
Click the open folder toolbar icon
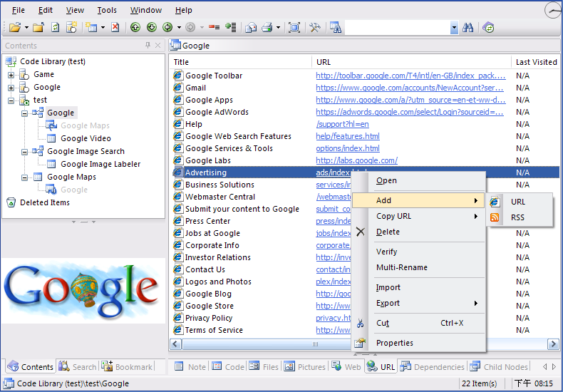click(x=15, y=27)
